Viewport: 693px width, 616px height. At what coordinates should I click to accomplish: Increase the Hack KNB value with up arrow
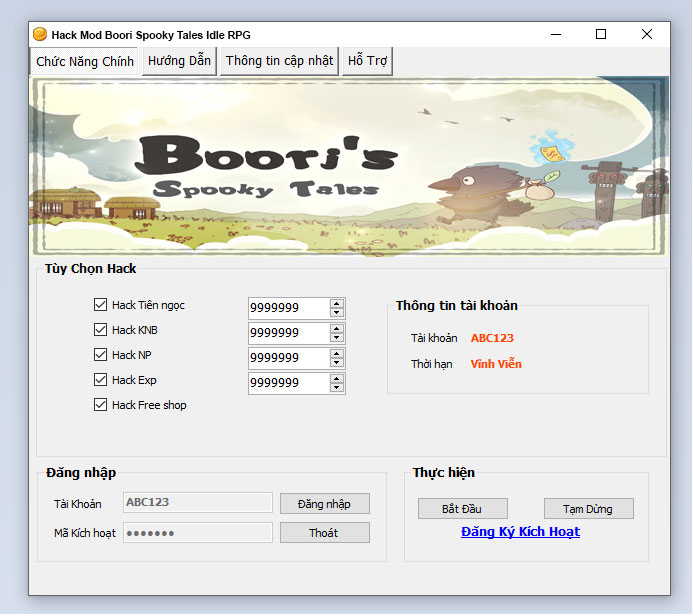coord(337,329)
